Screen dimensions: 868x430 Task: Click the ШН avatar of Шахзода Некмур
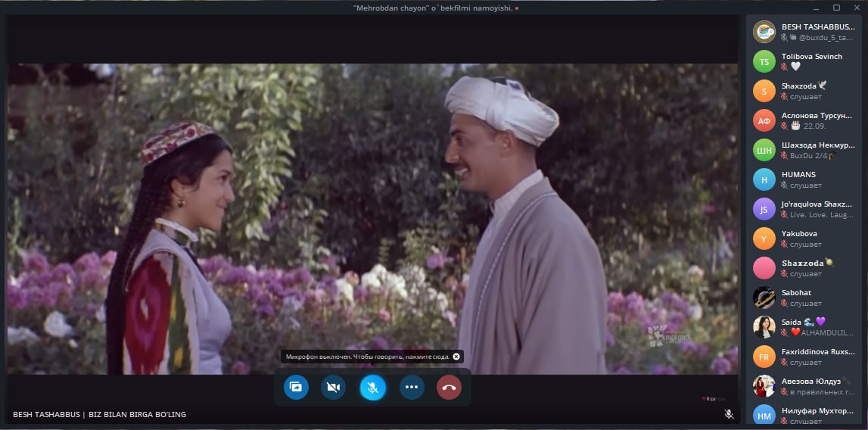(x=764, y=150)
